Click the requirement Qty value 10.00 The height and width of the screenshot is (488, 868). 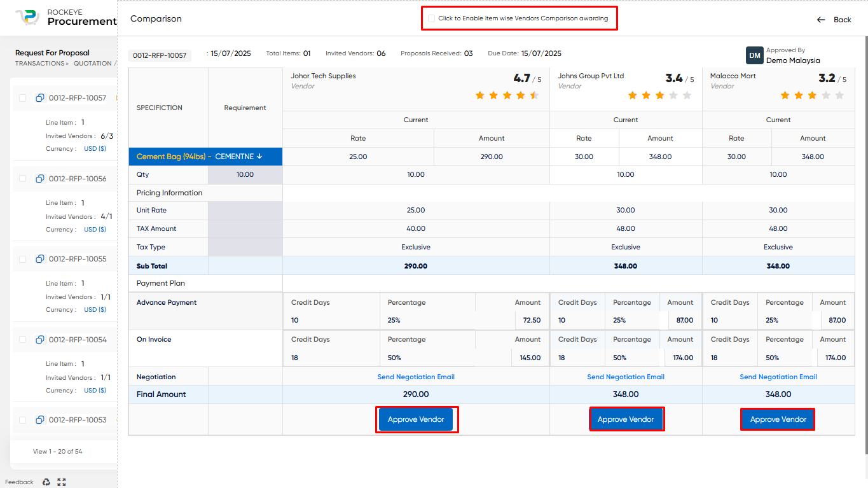245,174
